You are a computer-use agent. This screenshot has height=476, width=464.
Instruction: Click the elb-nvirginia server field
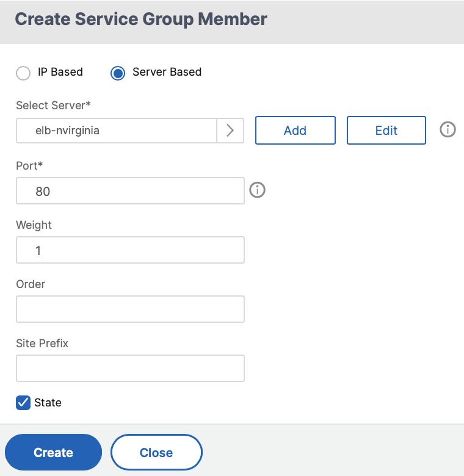pos(116,131)
